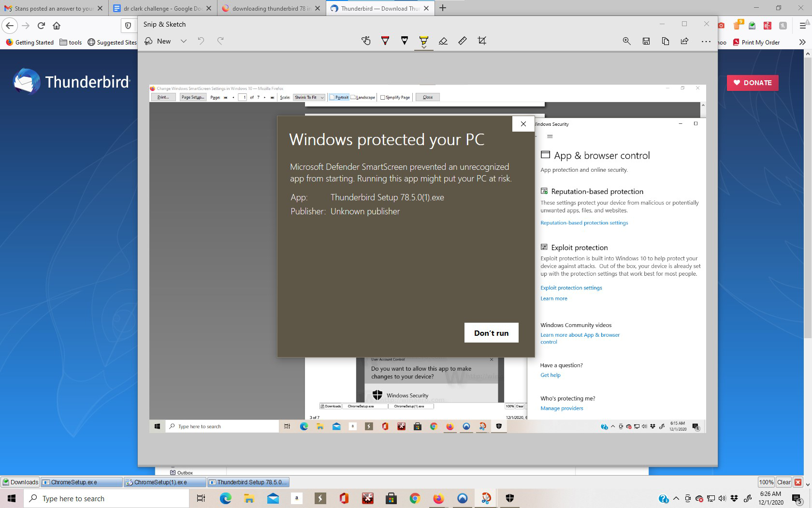The height and width of the screenshot is (508, 812).
Task: Open the yellow Highlighter tool options
Action: (424, 41)
